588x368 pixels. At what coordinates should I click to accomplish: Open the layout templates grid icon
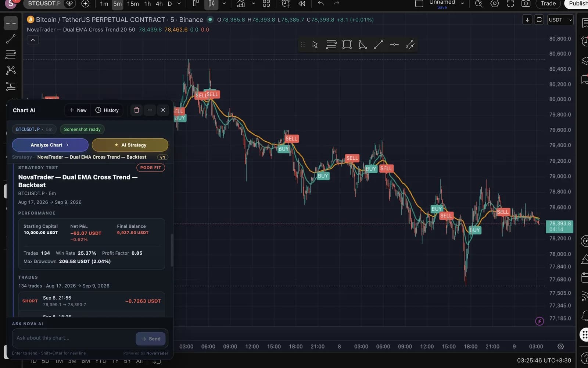(266, 4)
